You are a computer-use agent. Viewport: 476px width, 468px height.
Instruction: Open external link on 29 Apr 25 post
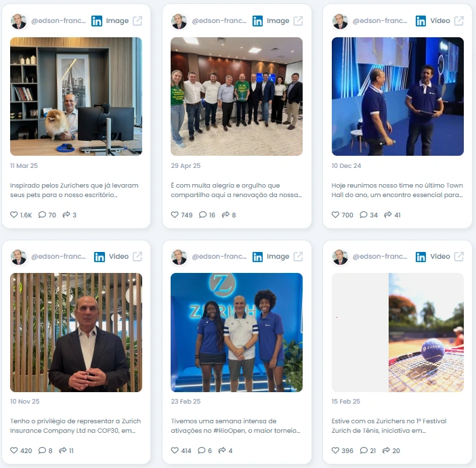pyautogui.click(x=298, y=21)
